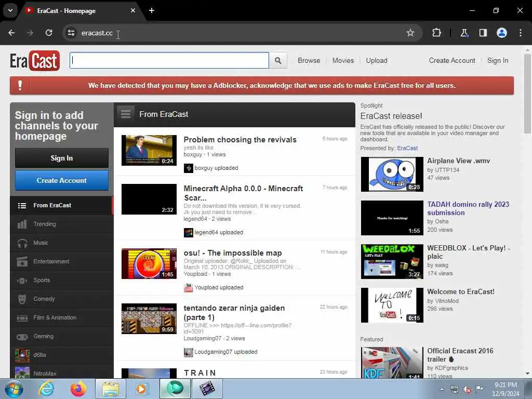The width and height of the screenshot is (532, 399).
Task: Click the Adblocker warning banner
Action: click(262, 86)
